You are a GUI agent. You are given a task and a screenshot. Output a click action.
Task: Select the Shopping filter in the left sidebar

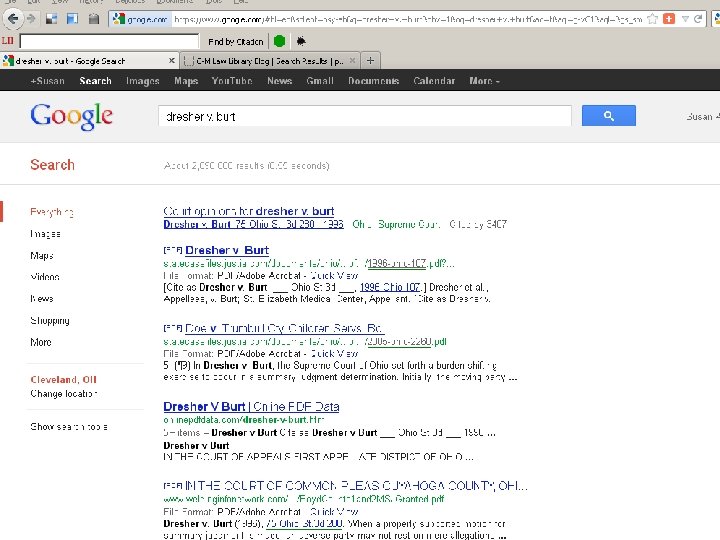tap(50, 321)
